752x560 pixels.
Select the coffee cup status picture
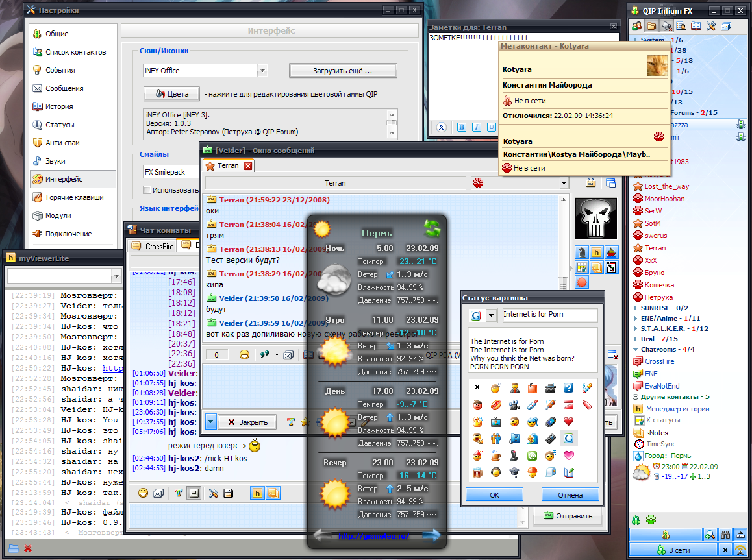(495, 455)
